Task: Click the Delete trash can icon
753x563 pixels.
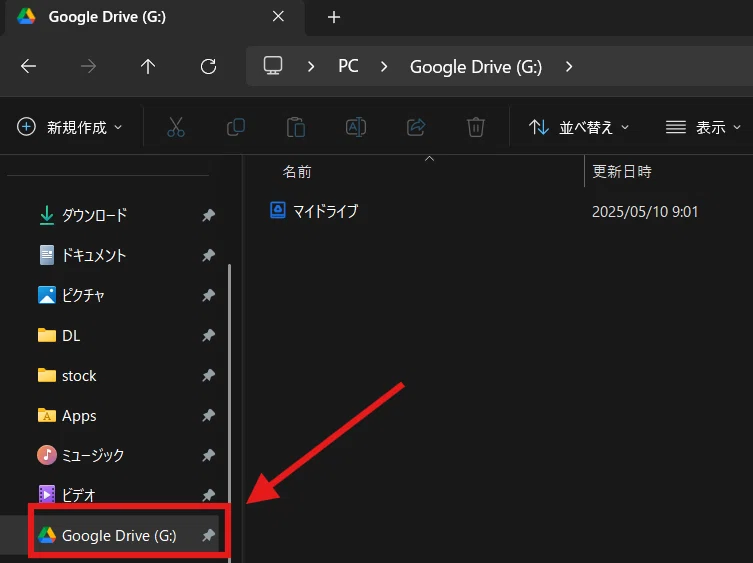Action: [475, 127]
